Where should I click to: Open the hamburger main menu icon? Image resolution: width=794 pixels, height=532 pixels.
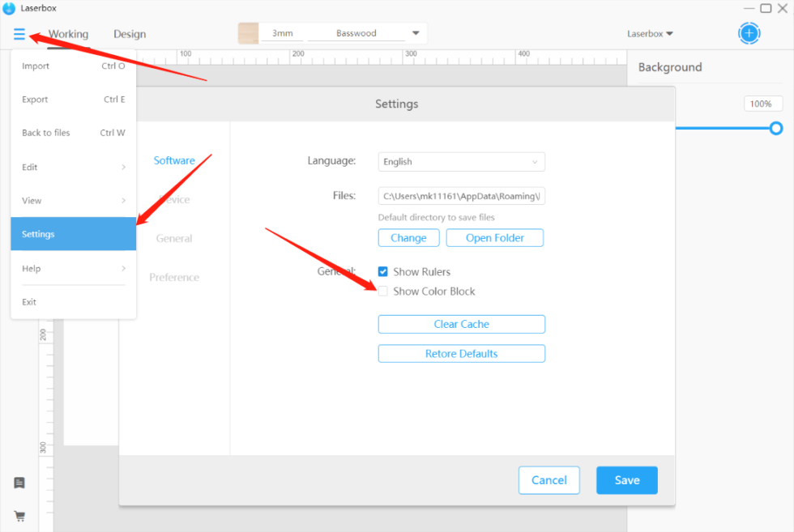click(19, 34)
